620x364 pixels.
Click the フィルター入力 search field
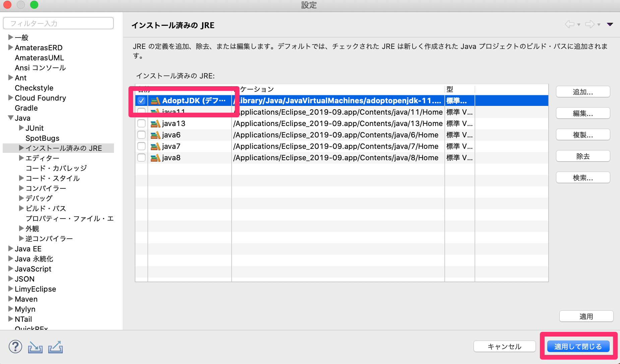[58, 23]
